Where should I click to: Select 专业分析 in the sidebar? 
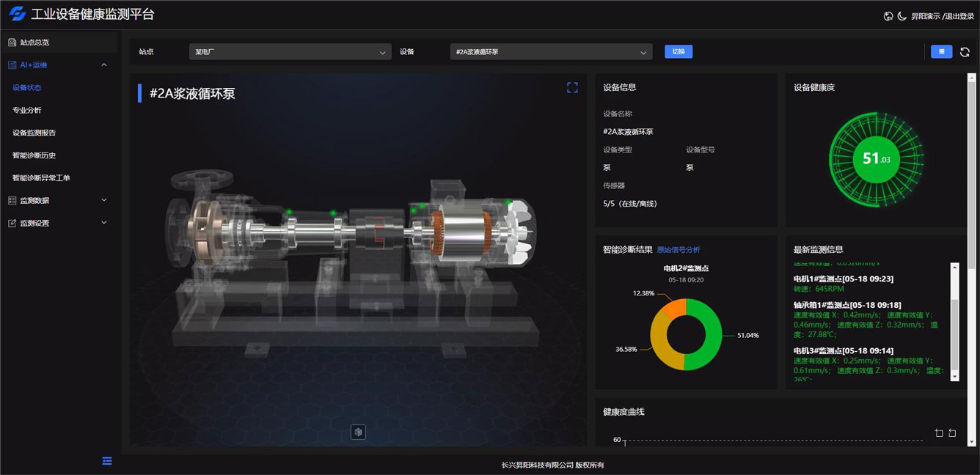point(27,111)
